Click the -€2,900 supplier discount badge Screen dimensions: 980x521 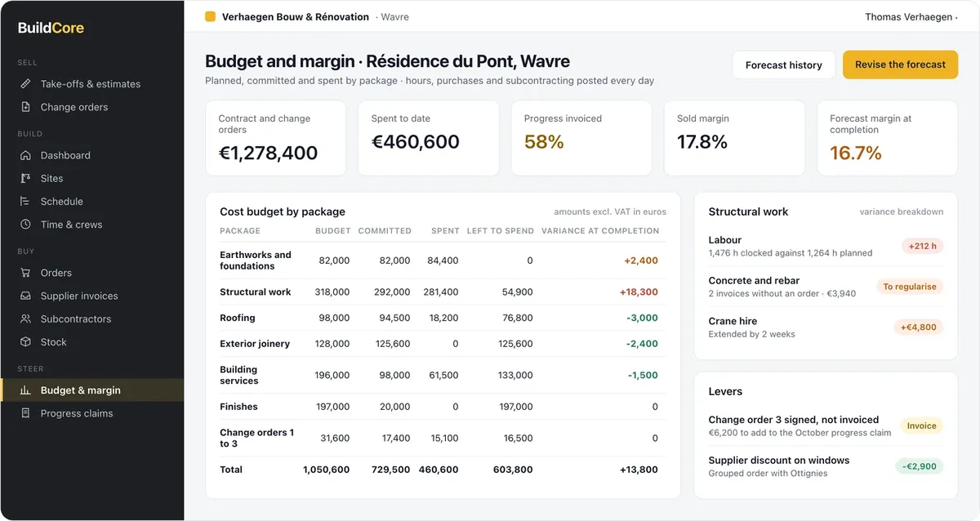click(x=920, y=466)
